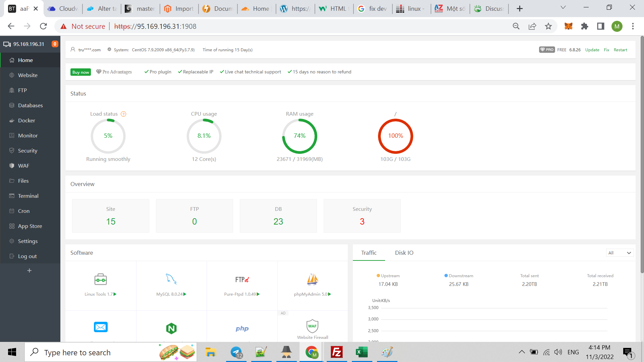Screen dimensions: 644x362
Task: Open the App Store sidebar item
Action: 30,226
